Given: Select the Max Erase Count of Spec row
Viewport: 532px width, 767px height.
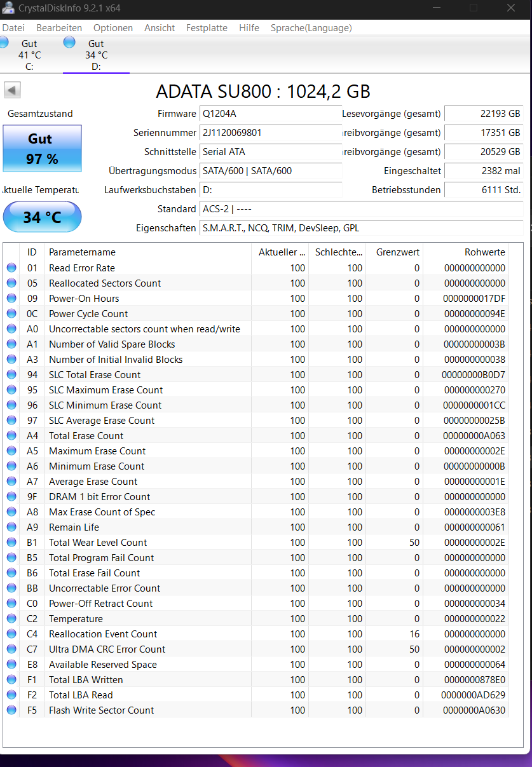Looking at the screenshot, I should point(256,512).
